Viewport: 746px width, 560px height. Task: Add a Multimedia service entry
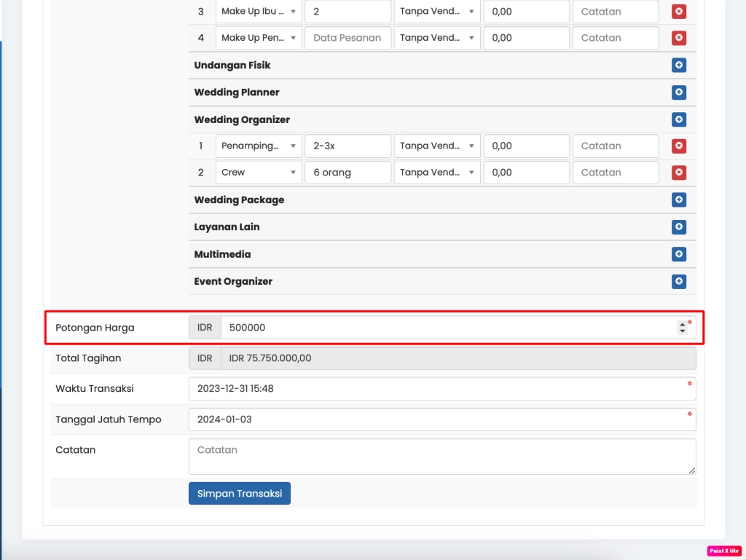click(678, 254)
